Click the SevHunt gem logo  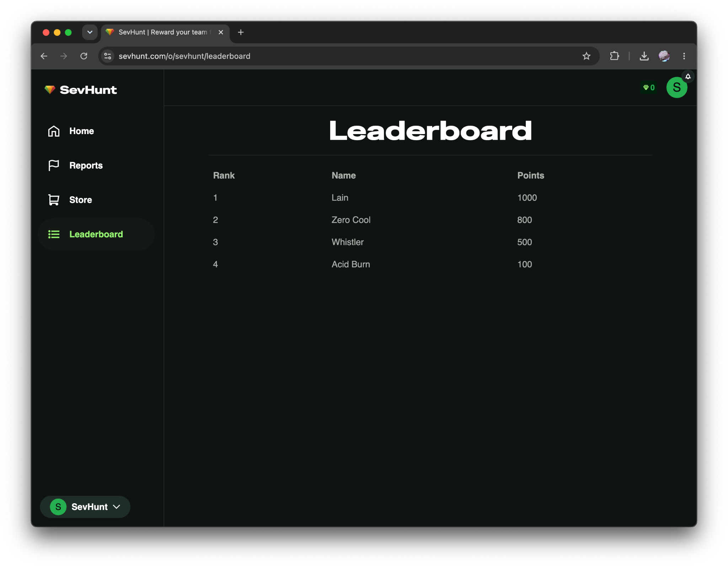point(50,90)
